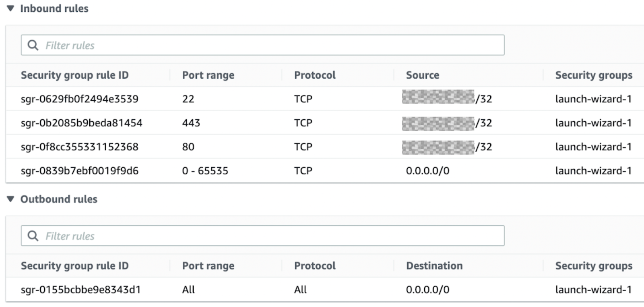This screenshot has height=307, width=644.
Task: Click 0.0.0.0/0 source of port 0-65535 rule
Action: pyautogui.click(x=427, y=171)
